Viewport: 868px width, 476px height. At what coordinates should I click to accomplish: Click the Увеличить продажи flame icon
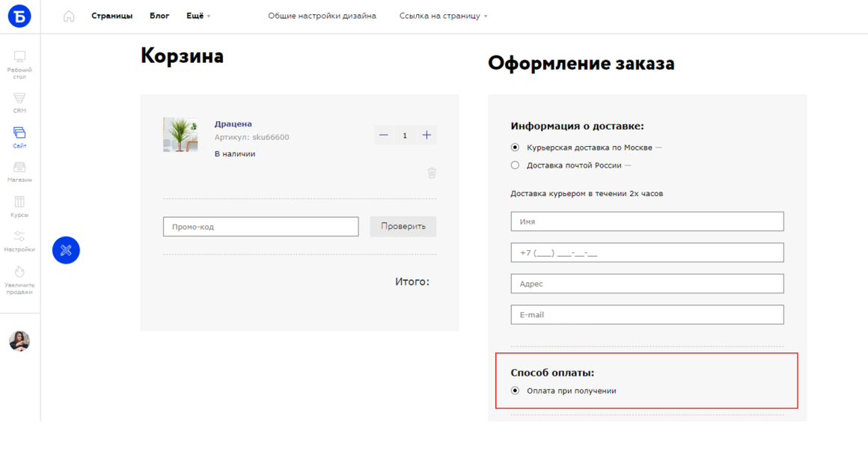[x=19, y=271]
